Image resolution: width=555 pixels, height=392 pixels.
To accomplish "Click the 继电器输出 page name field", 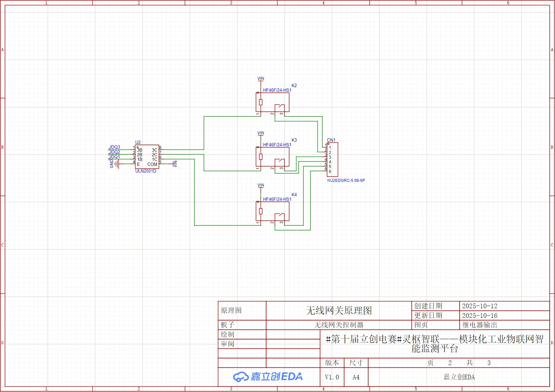I will [x=504, y=325].
